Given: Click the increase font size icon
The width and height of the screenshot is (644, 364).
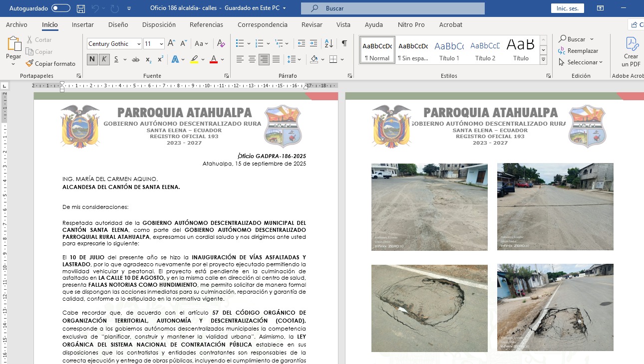Looking at the screenshot, I should [171, 43].
